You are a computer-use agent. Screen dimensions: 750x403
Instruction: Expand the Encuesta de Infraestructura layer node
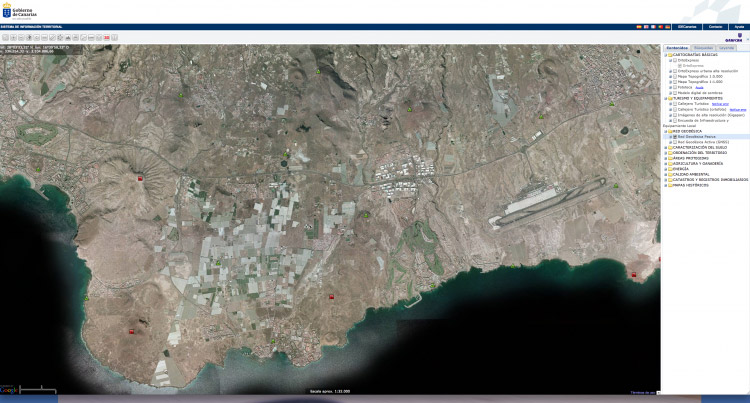671,121
